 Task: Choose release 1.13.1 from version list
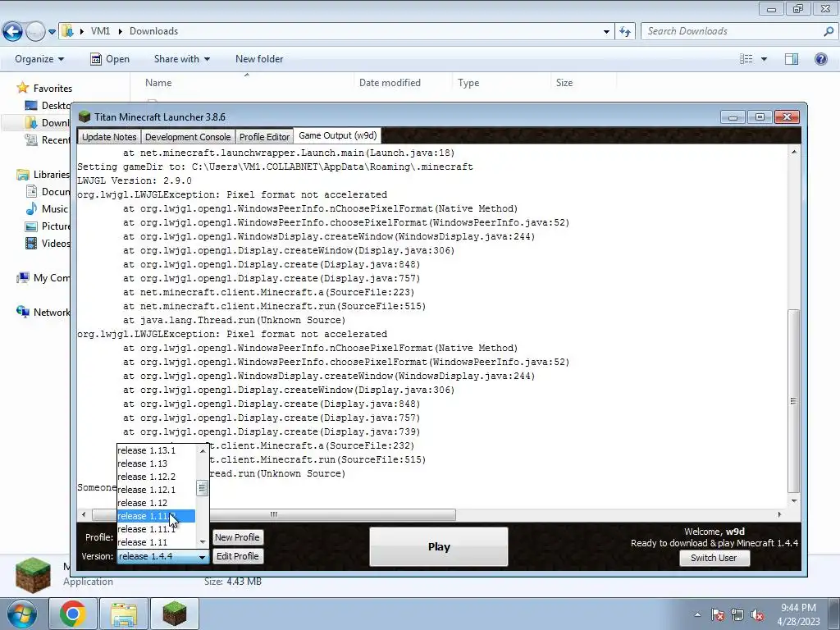pos(156,450)
